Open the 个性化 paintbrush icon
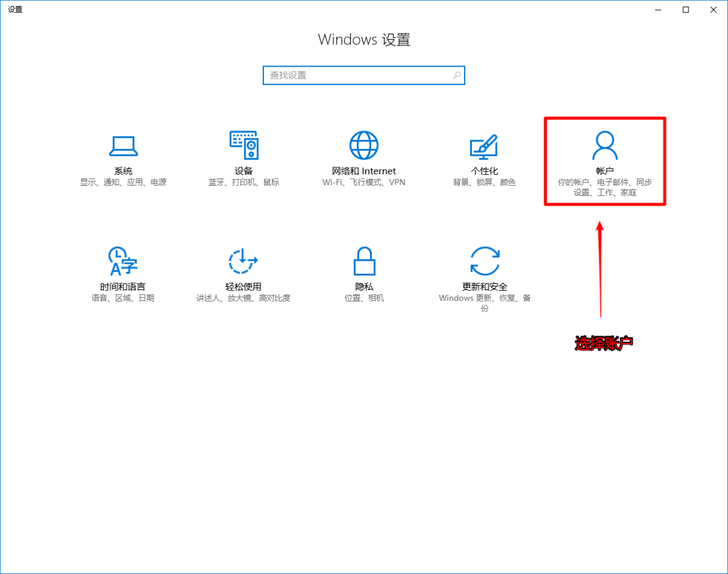The height and width of the screenshot is (574, 728). click(484, 146)
